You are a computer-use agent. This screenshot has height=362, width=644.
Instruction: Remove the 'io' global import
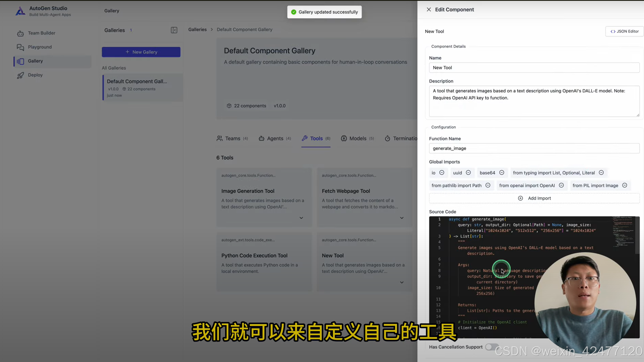click(442, 173)
